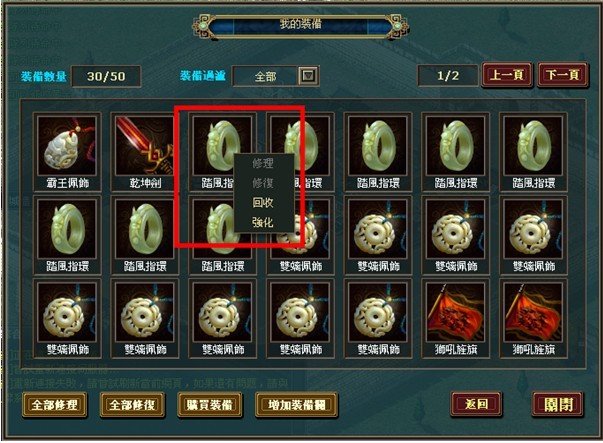
Task: Select the 踏風指環 ring below 乾坤劍
Action: [x=145, y=235]
